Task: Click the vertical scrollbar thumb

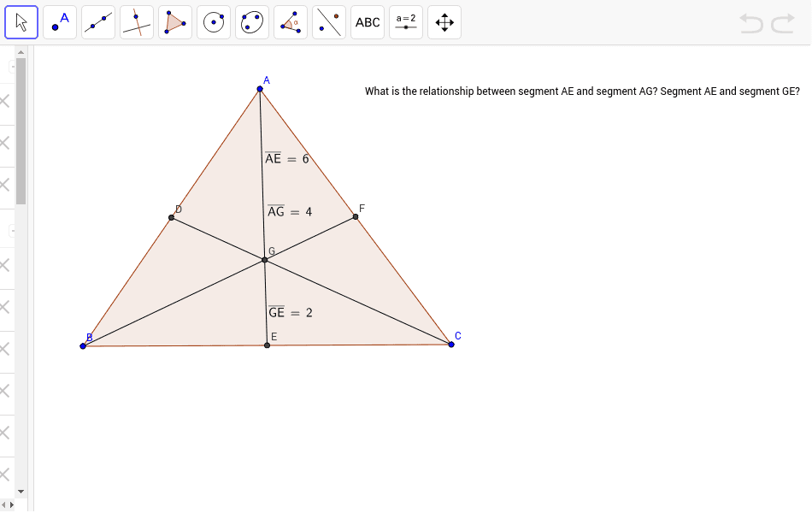Action: pos(21,131)
